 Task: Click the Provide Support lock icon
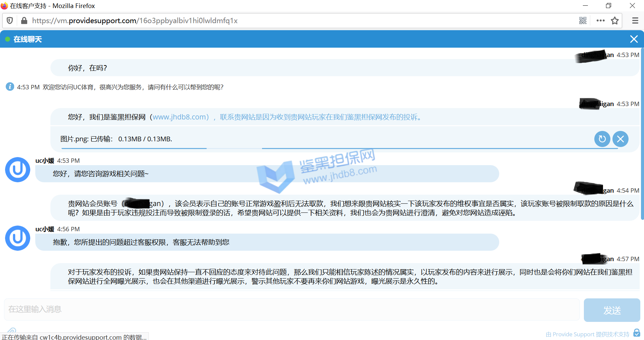click(637, 333)
